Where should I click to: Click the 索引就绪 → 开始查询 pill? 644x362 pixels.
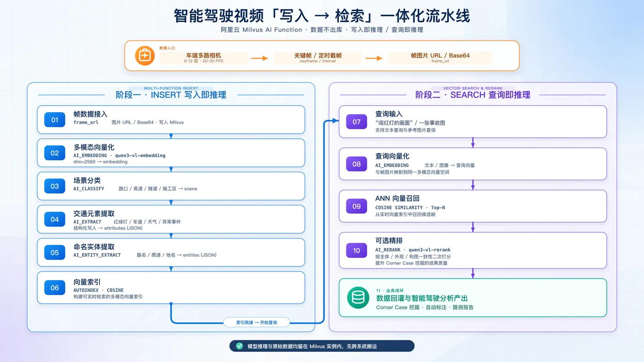[x=257, y=322]
